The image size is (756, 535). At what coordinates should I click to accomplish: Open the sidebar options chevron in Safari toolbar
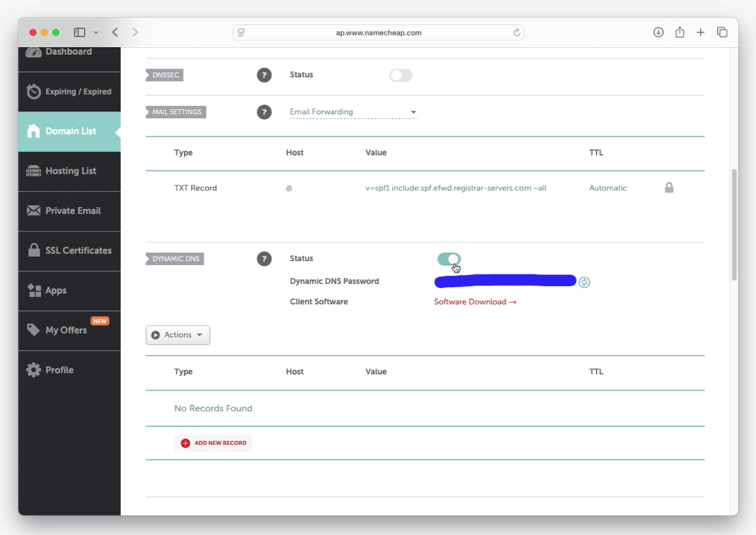point(96,33)
